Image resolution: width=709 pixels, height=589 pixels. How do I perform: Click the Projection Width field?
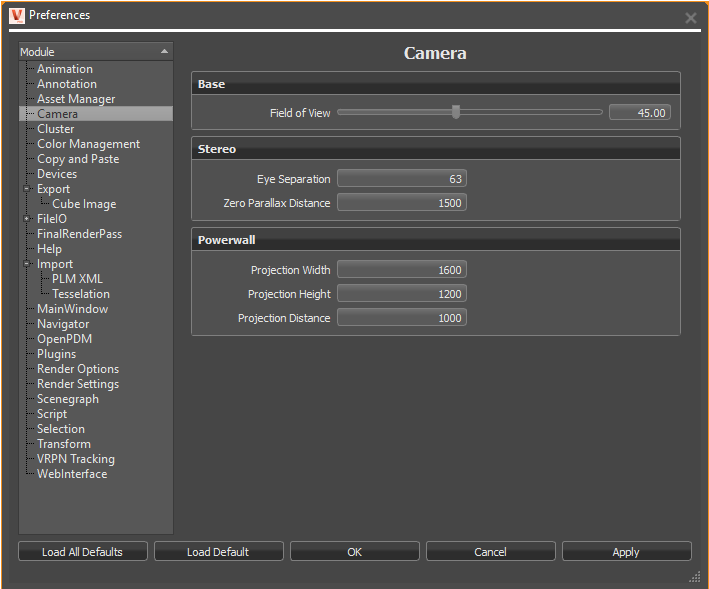(x=402, y=269)
